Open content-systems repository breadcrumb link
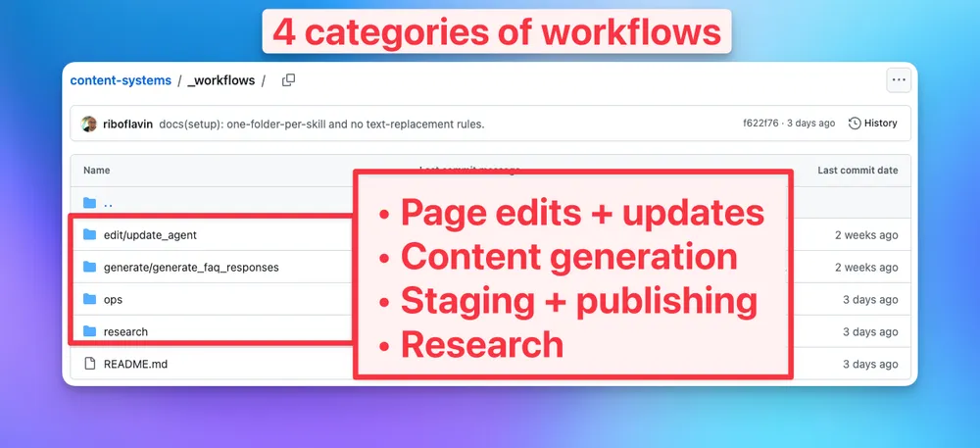Image resolution: width=980 pixels, height=448 pixels. [121, 80]
